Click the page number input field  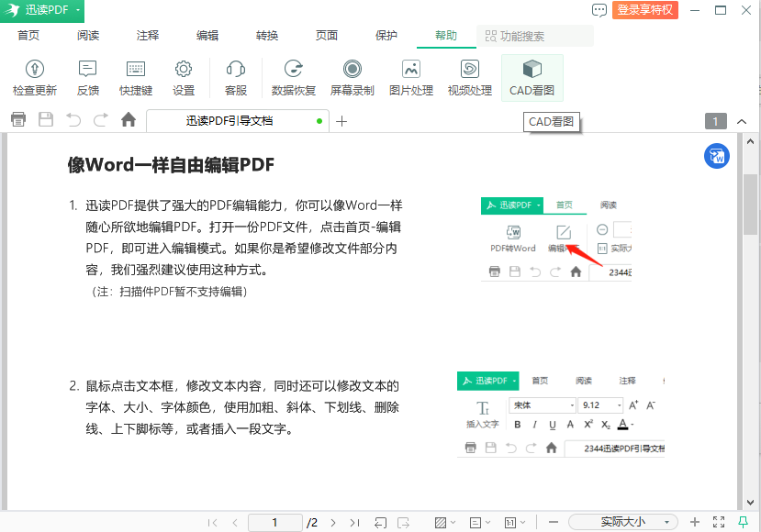pos(275,522)
